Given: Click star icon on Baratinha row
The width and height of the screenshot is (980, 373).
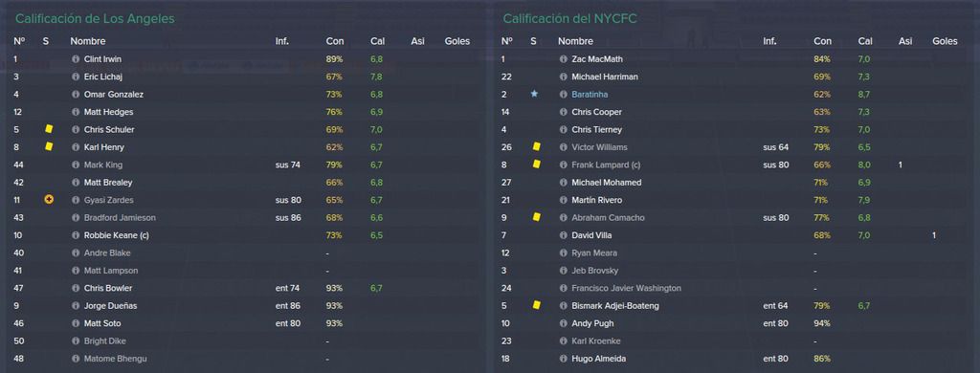Looking at the screenshot, I should tap(534, 95).
